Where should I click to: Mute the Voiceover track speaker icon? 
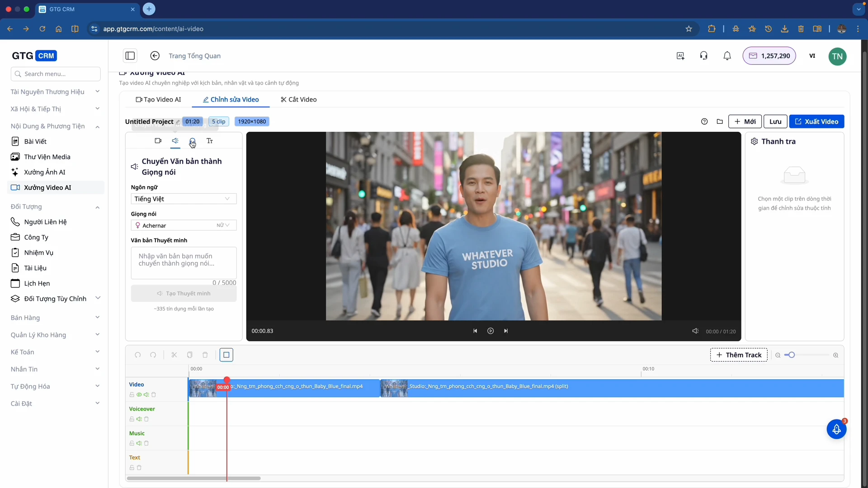[139, 419]
